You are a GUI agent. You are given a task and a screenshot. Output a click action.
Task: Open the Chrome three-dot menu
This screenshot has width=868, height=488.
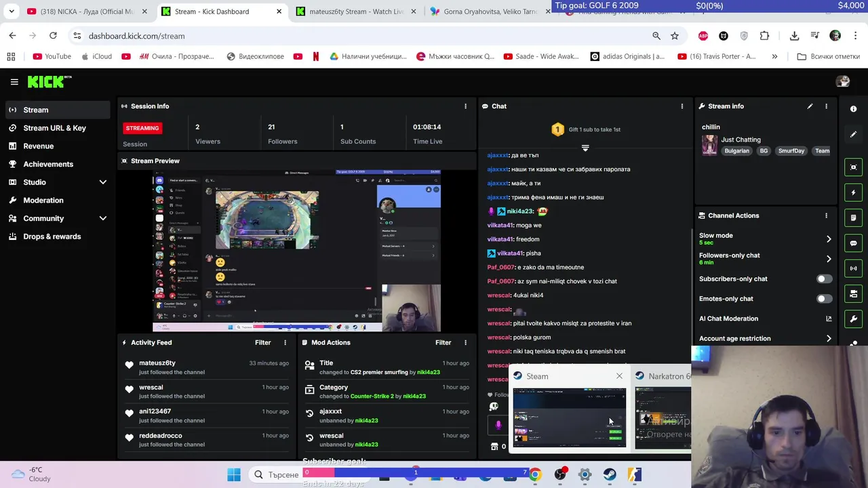pyautogui.click(x=855, y=36)
